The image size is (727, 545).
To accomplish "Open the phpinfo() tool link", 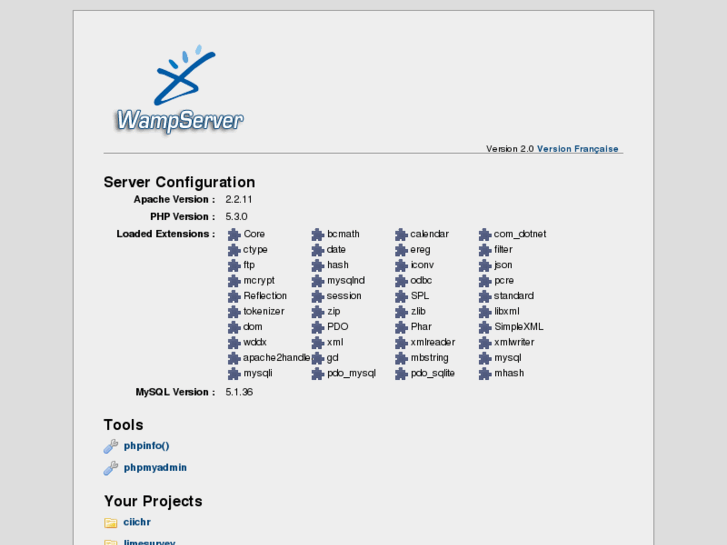I will [x=147, y=446].
